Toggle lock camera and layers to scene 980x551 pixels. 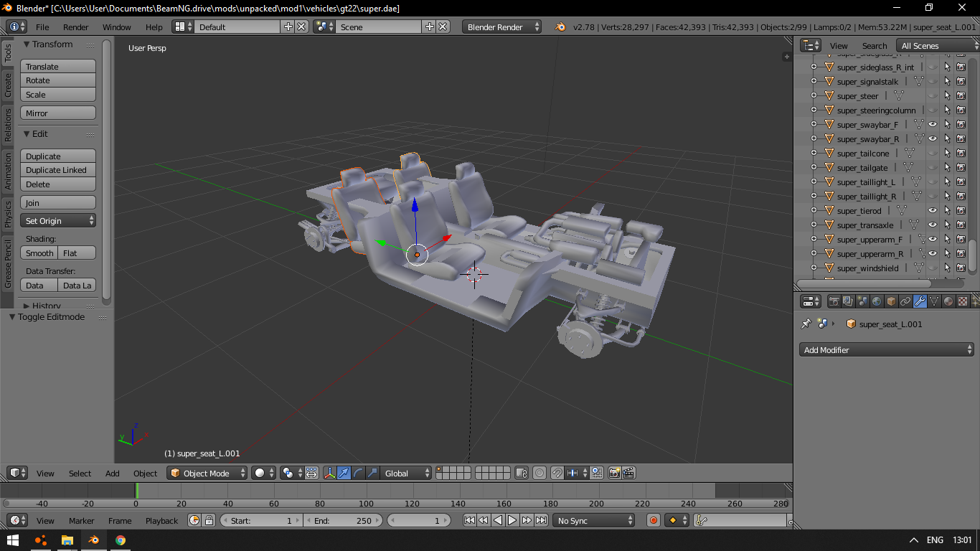click(522, 473)
